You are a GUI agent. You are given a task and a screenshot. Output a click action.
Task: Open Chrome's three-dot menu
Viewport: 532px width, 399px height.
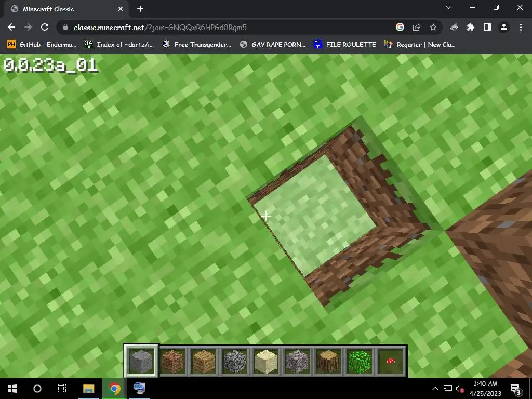point(521,27)
